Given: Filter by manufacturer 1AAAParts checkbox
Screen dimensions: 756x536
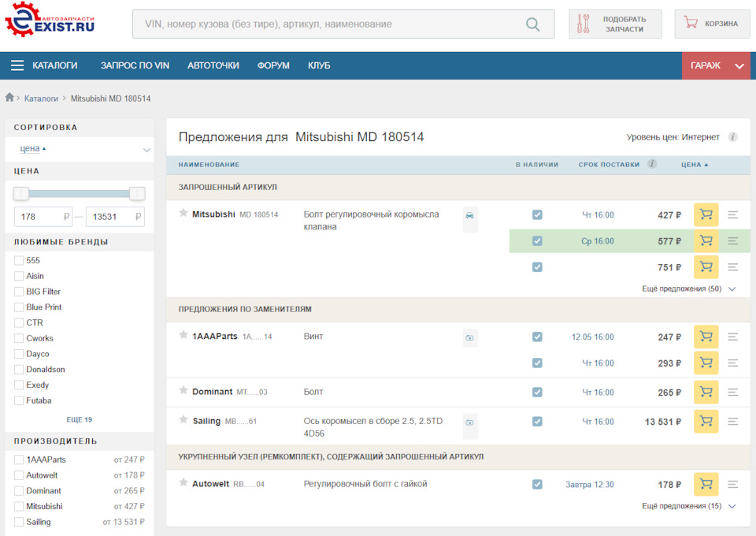Looking at the screenshot, I should [x=19, y=460].
